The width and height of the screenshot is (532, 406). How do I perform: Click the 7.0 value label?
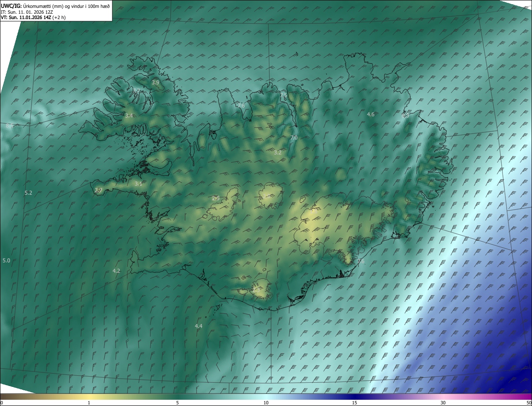click(294, 137)
